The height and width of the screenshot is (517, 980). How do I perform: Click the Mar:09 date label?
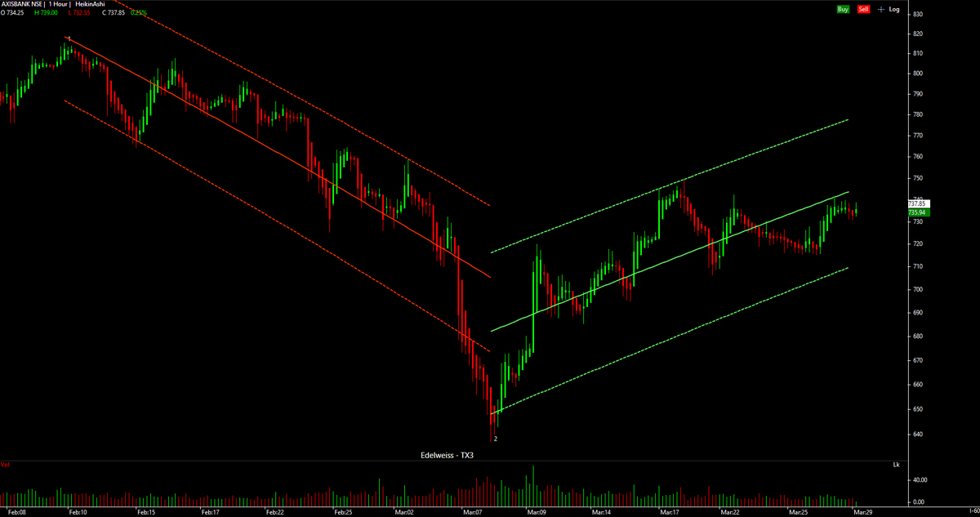(x=537, y=512)
